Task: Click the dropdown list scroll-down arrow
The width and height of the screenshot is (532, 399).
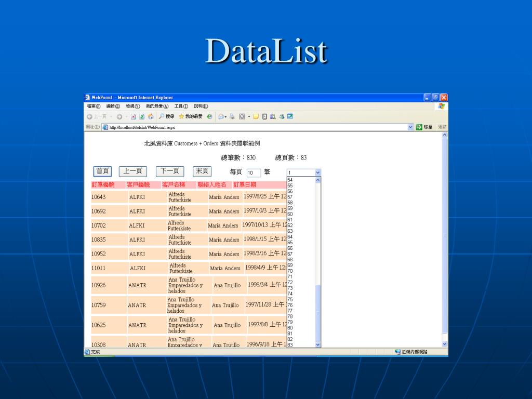Action: tap(318, 345)
